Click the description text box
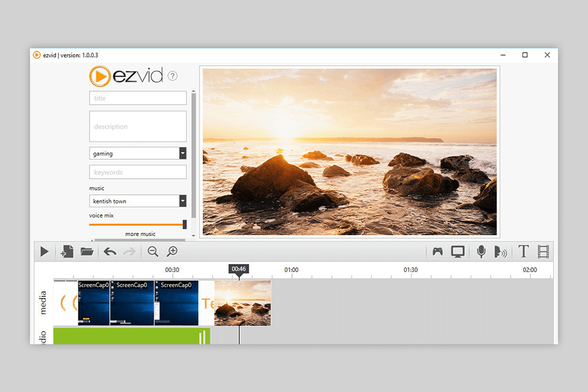The height and width of the screenshot is (392, 588). pyautogui.click(x=138, y=126)
